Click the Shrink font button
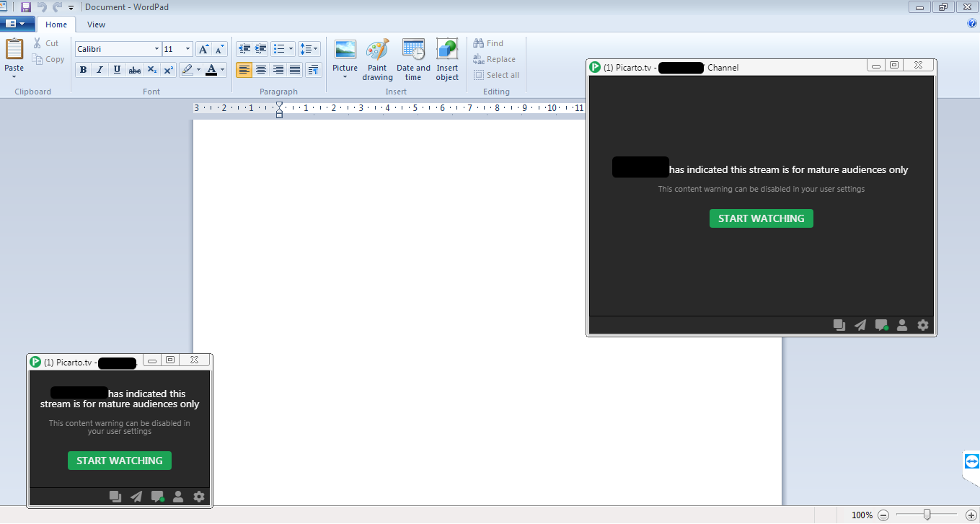 [x=219, y=49]
